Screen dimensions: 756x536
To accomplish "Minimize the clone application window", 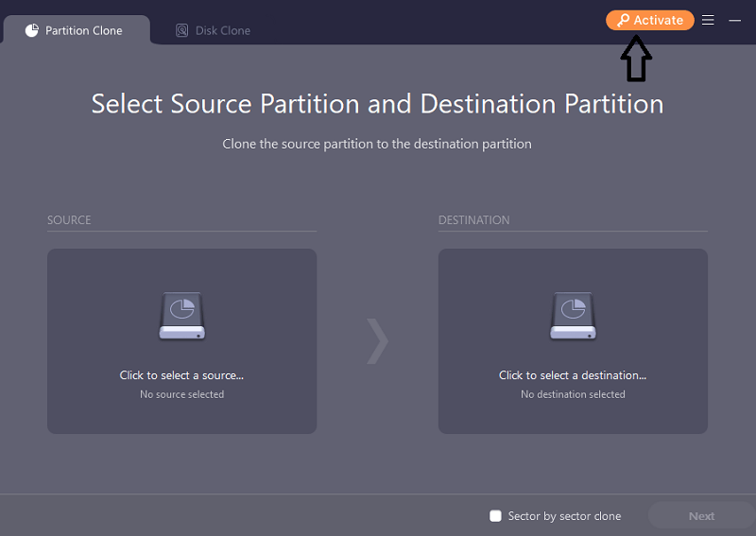I will click(735, 20).
